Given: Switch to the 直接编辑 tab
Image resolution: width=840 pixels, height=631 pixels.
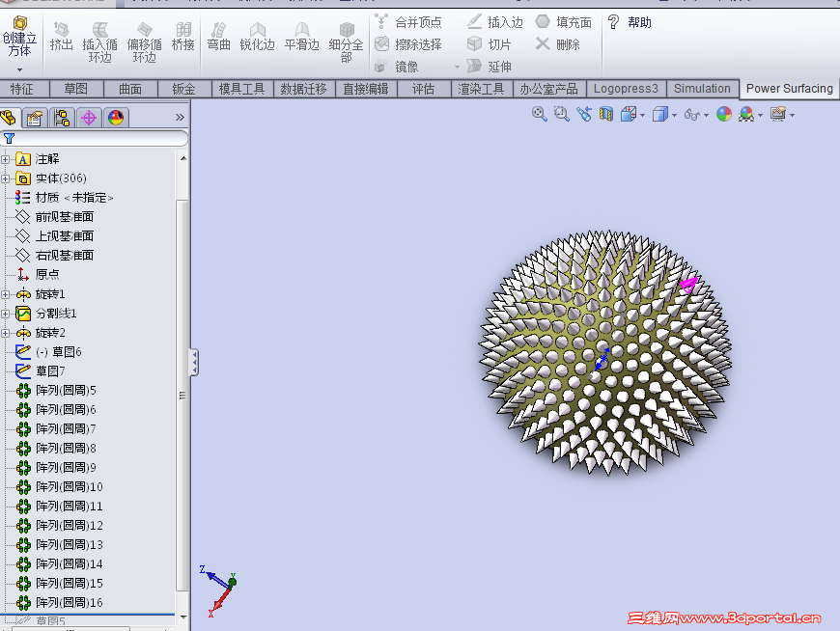Looking at the screenshot, I should coord(366,89).
